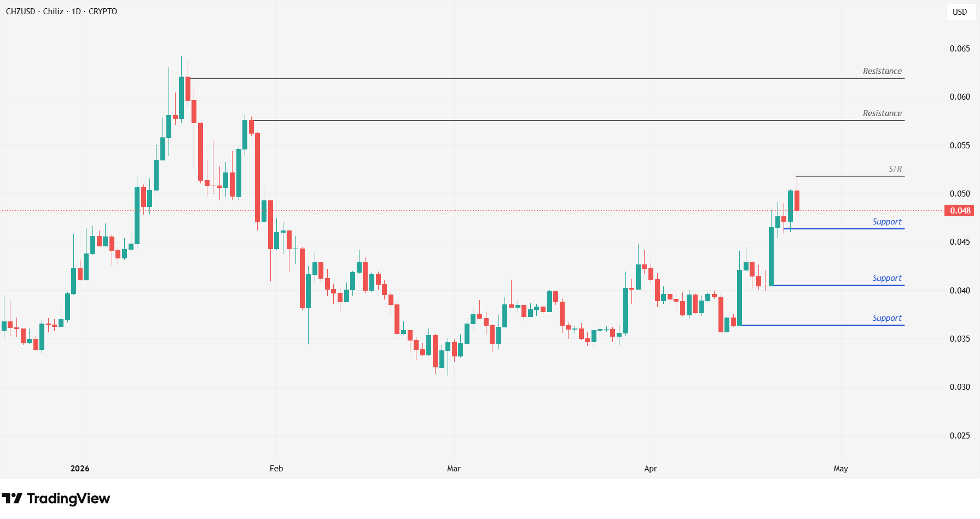Click the 0.025 price axis label
Viewport: 980px width, 519px height.
coord(960,436)
